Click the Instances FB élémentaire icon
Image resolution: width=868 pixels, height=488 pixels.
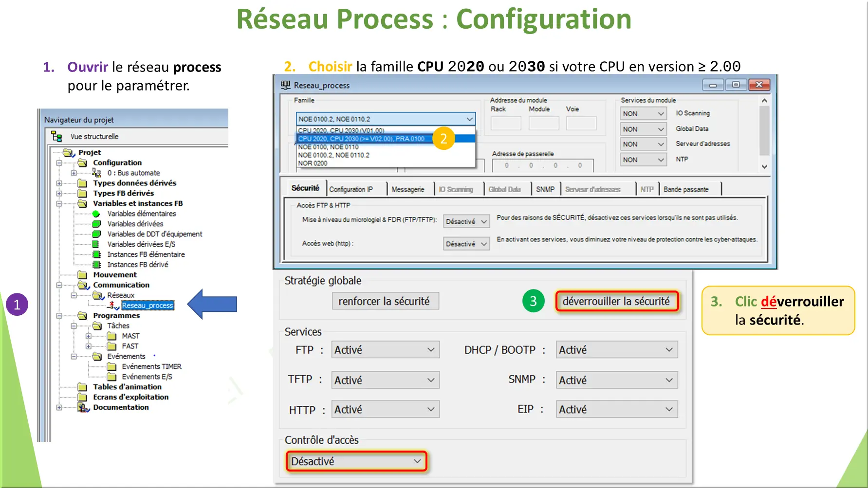tap(96, 254)
